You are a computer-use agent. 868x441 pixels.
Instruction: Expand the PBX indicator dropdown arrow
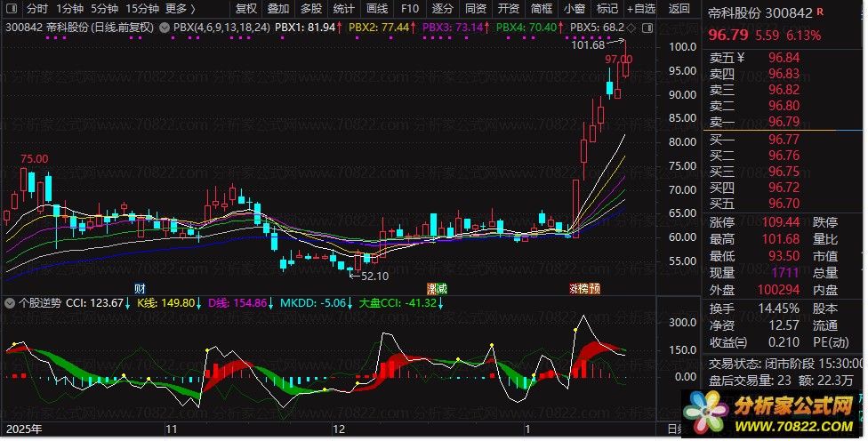point(165,27)
